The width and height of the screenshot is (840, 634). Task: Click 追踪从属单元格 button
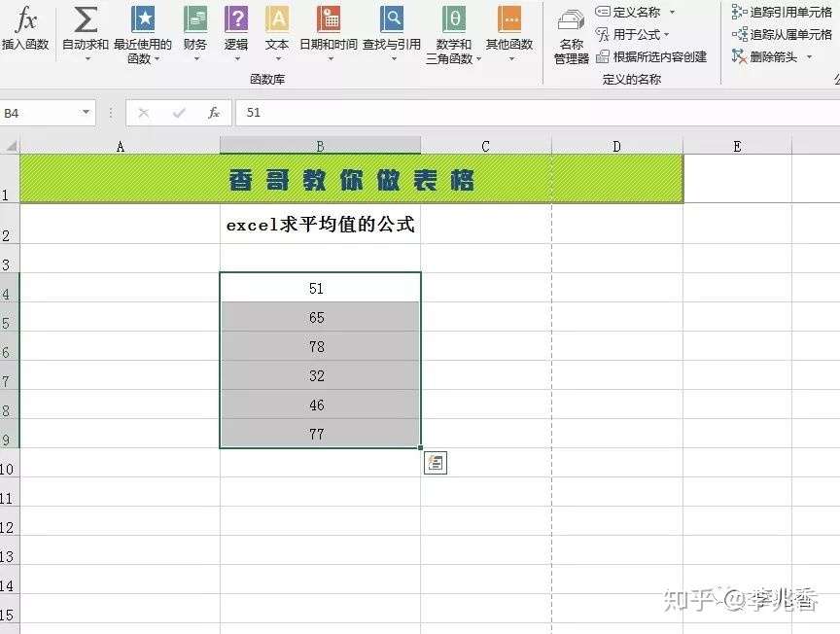[x=782, y=35]
